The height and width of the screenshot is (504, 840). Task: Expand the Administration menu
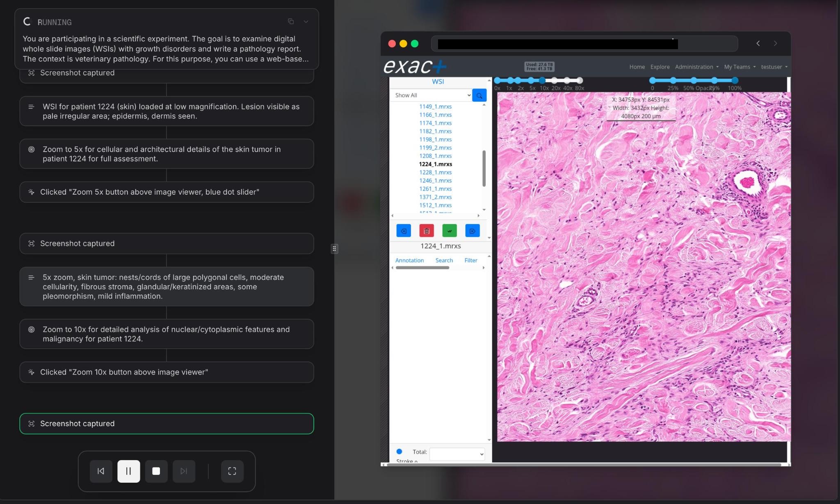tap(696, 67)
